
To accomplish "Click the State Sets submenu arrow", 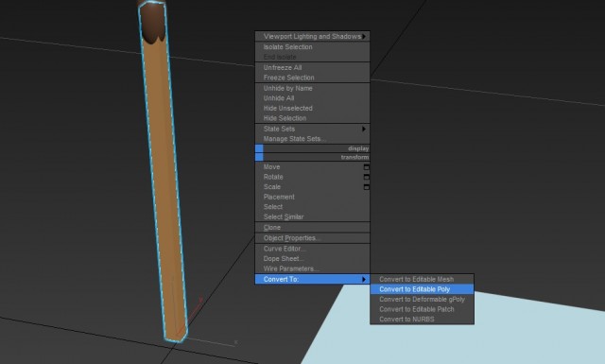I will (364, 129).
